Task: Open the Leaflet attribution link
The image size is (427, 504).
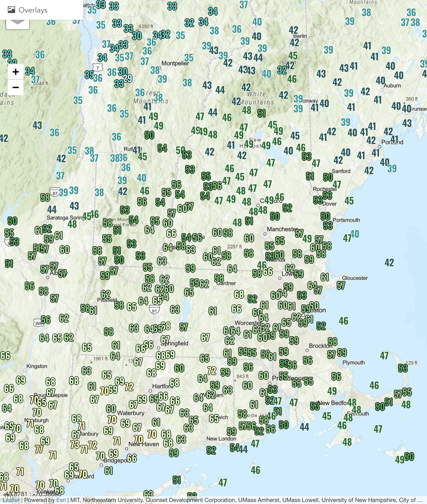Action: [x=11, y=500]
